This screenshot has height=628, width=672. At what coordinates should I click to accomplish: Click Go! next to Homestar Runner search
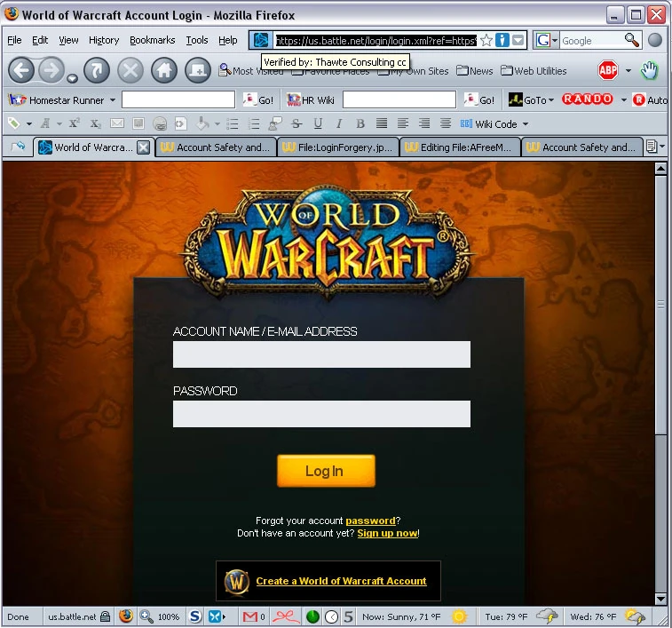[258, 100]
